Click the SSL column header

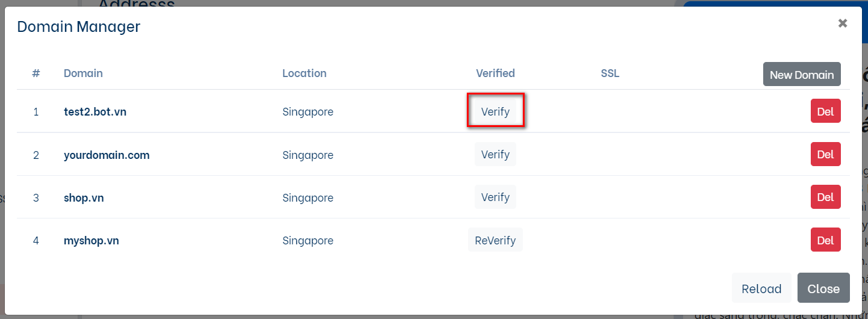pyautogui.click(x=610, y=73)
